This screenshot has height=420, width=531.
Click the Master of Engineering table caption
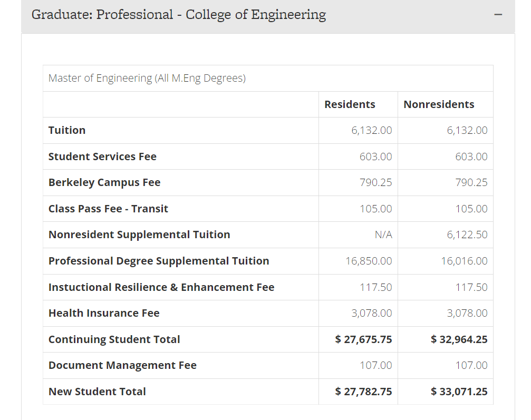(147, 78)
